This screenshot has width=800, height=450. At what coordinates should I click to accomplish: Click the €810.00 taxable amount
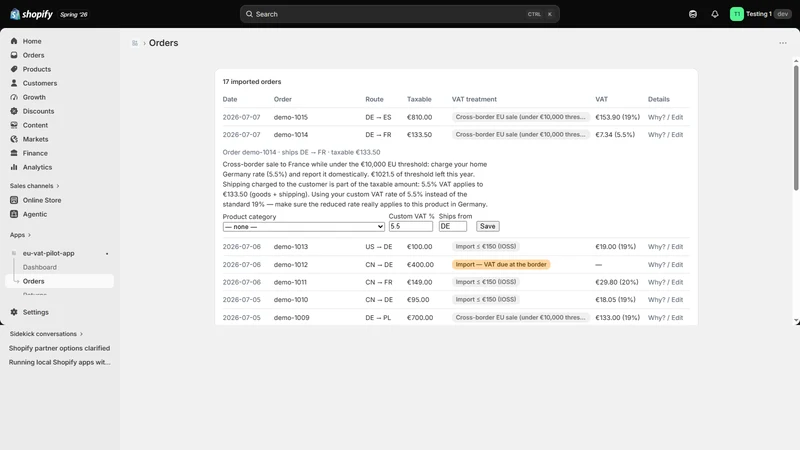coord(419,117)
